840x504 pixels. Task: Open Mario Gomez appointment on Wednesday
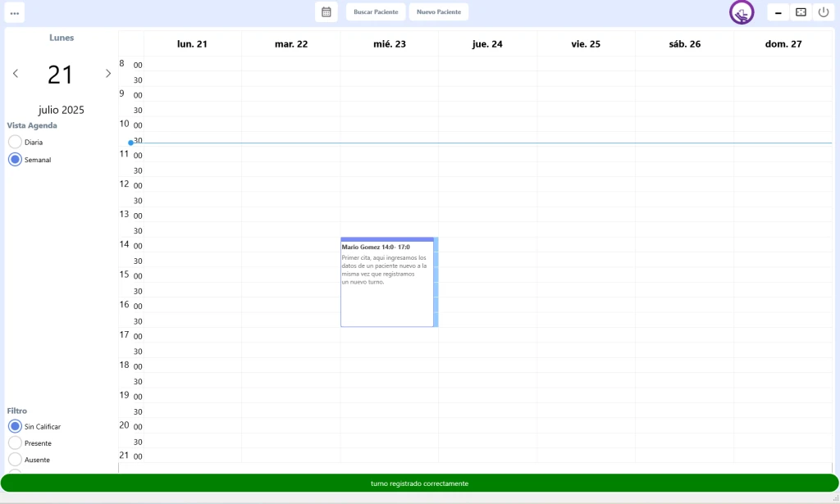click(x=387, y=281)
